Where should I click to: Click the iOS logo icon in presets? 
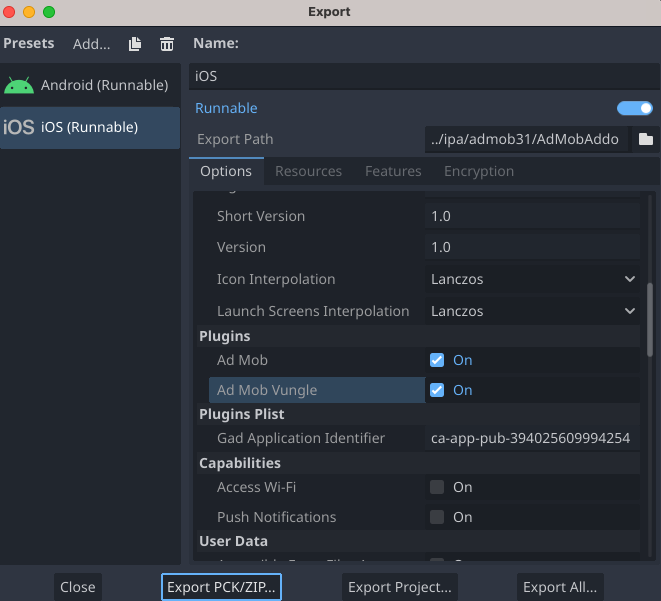point(19,127)
